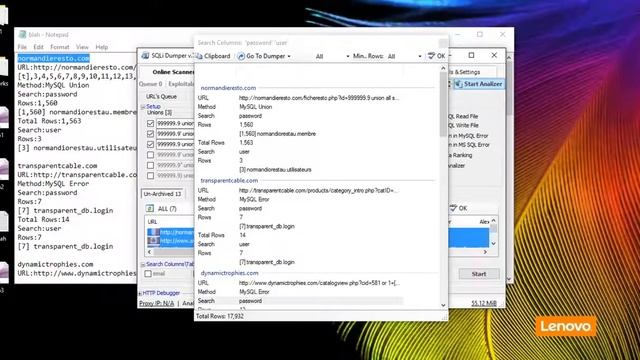
Task: Click the SQLi Dumper title bar icon
Action: [145, 56]
